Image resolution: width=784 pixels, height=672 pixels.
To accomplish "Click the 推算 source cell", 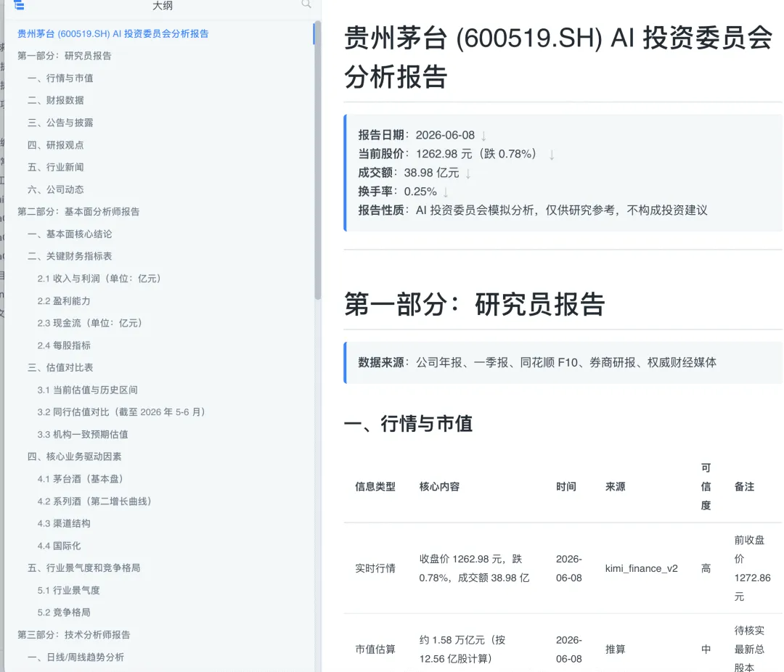I will click(615, 650).
